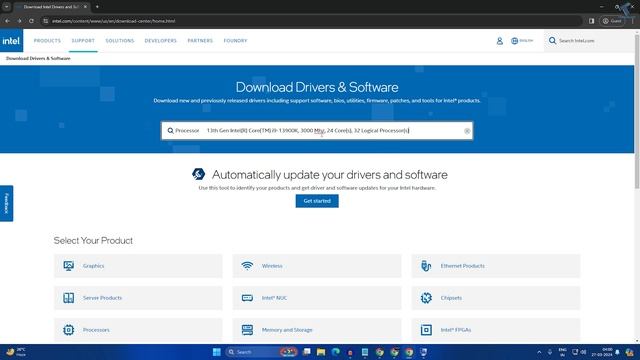Select the Graphics monitor icon
Screen dimensions: 640x360
pos(69,266)
